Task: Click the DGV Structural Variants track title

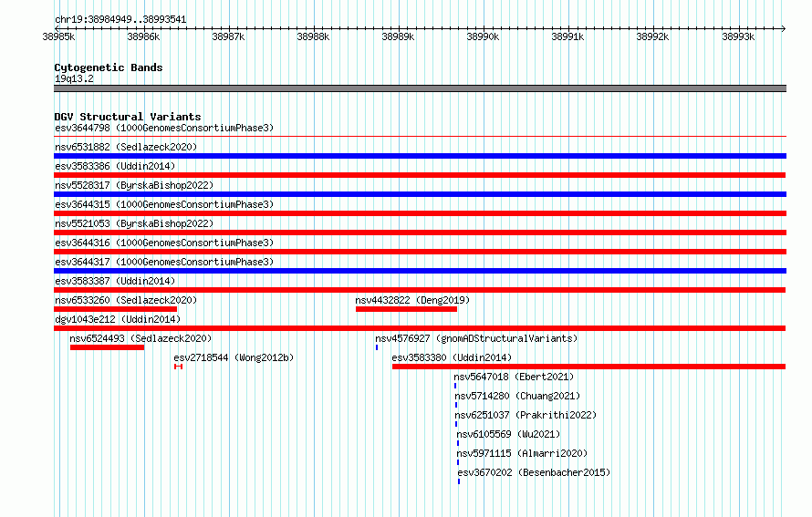Action: point(128,117)
